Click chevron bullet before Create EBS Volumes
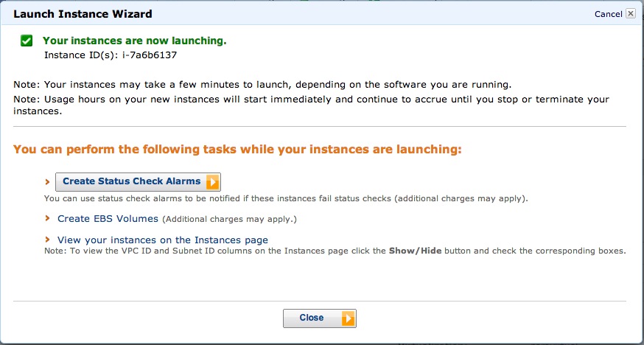The image size is (644, 345). 48,219
